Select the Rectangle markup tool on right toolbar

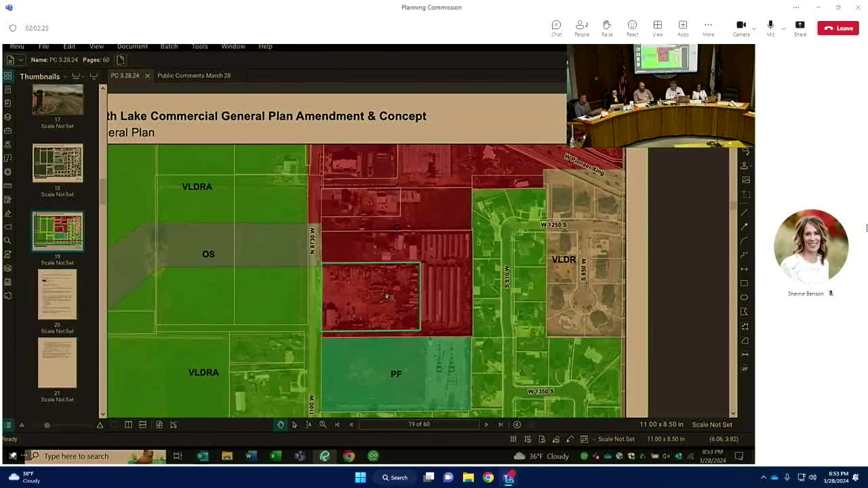point(744,283)
